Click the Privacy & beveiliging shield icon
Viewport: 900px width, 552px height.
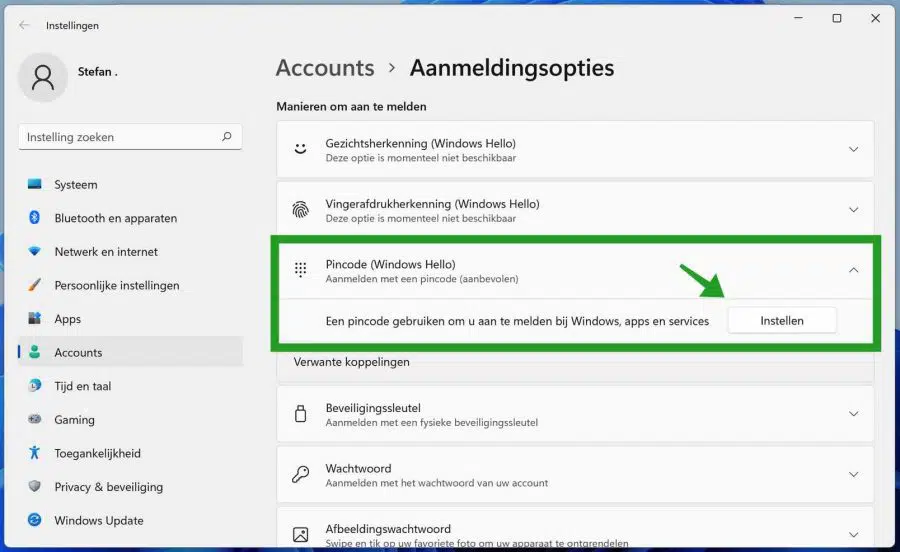click(x=34, y=487)
